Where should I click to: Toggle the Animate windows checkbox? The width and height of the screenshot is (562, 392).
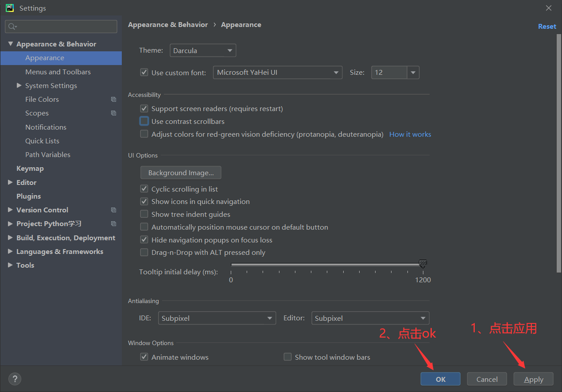coord(144,357)
